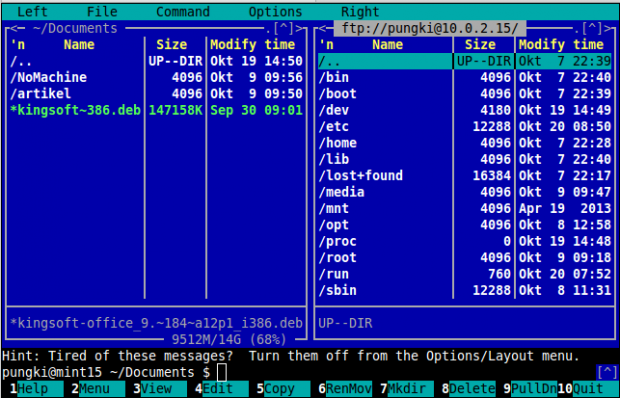Select the /bin directory
This screenshot has width=620, height=398.
pos(465,77)
